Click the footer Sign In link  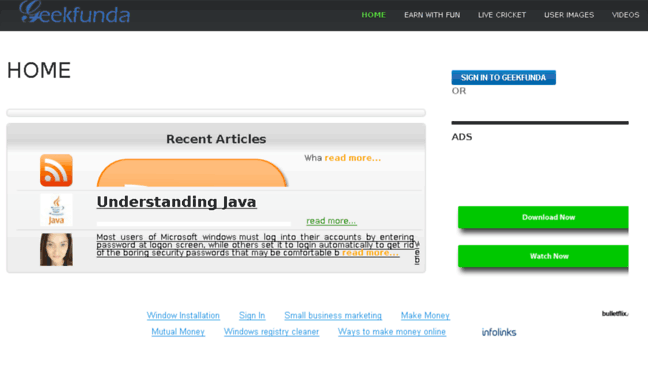(x=252, y=315)
